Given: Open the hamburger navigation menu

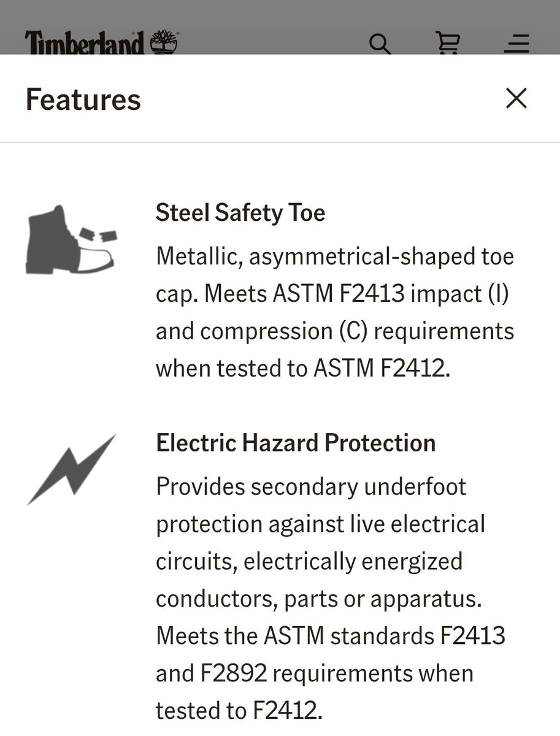Looking at the screenshot, I should pyautogui.click(x=516, y=44).
